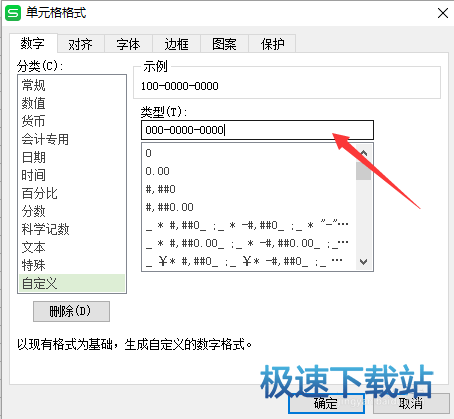Viewport: 454px width, 419px height.
Task: Click the format list scroll-down arrow
Action: click(364, 262)
